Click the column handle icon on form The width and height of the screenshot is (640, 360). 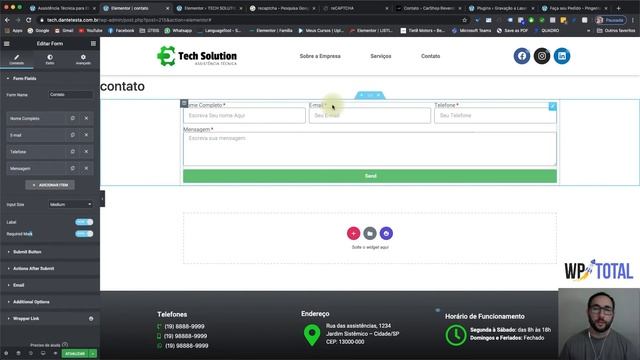184,103
